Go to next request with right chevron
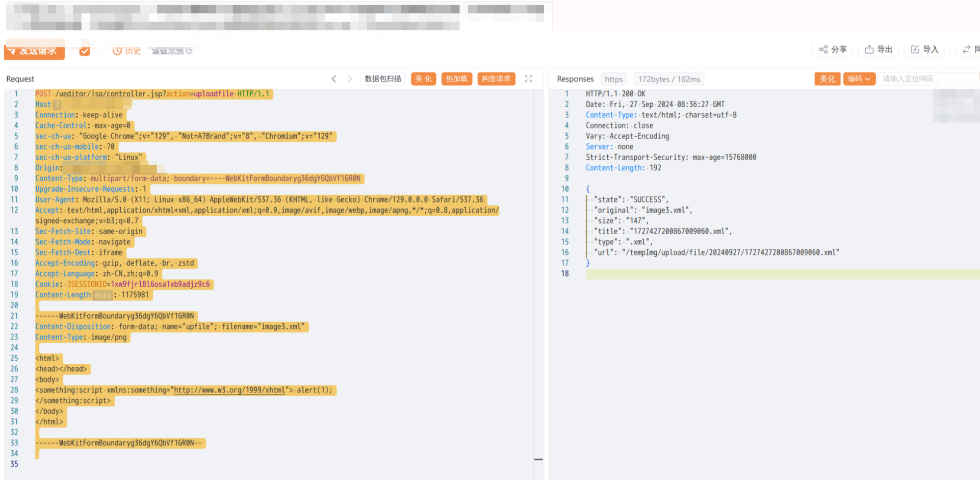980x480 pixels. tap(350, 79)
